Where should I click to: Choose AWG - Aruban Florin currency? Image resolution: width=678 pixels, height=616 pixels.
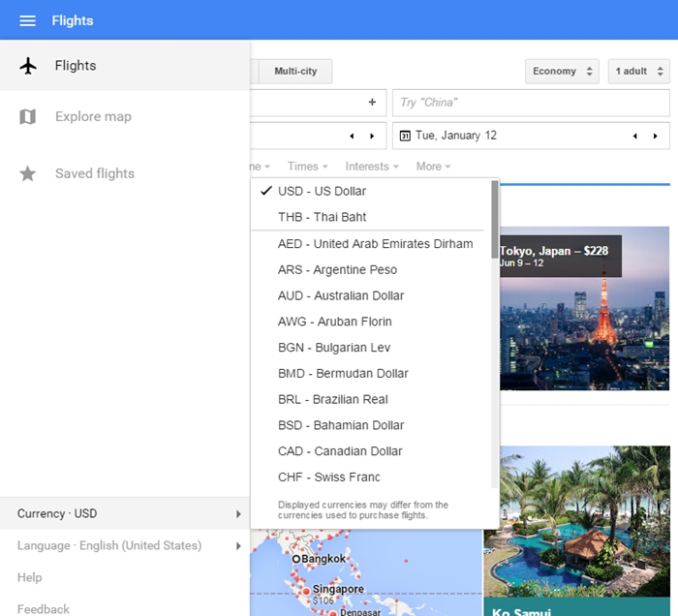[371, 322]
